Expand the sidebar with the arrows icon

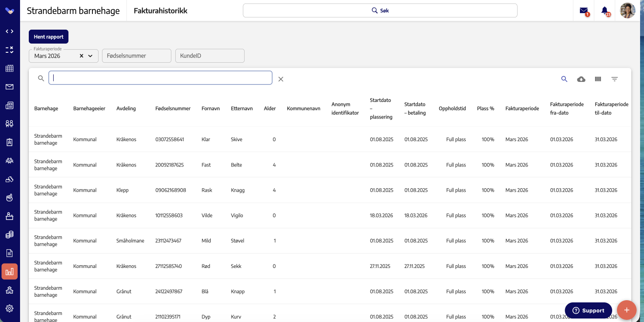10,31
